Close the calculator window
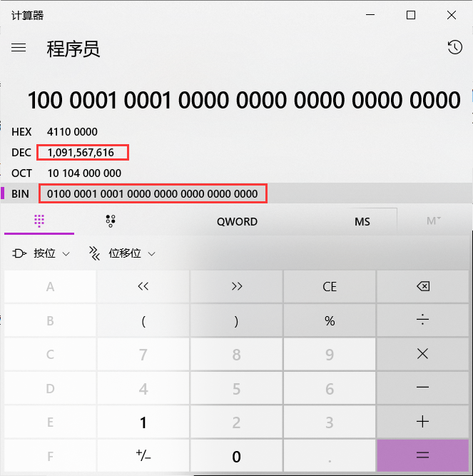This screenshot has height=476, width=473. click(x=452, y=15)
